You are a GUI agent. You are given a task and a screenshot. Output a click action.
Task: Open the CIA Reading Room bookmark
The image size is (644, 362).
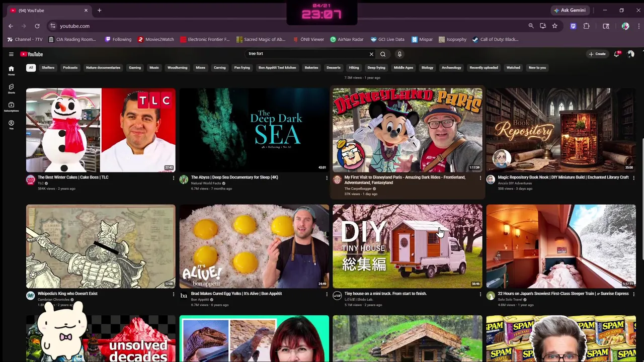72,39
